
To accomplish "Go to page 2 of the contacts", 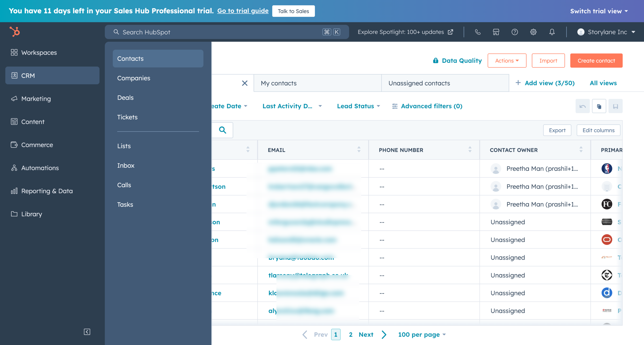I will [351, 334].
